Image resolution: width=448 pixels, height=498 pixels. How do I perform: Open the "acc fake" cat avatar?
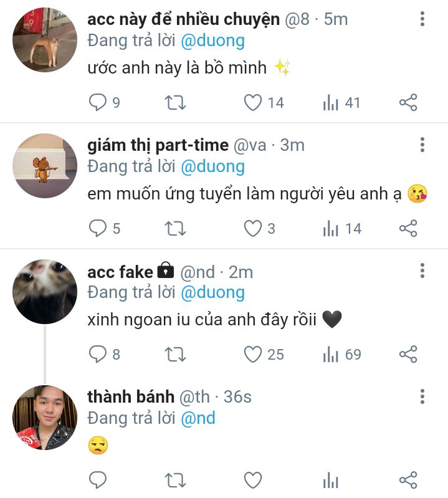pos(45,291)
